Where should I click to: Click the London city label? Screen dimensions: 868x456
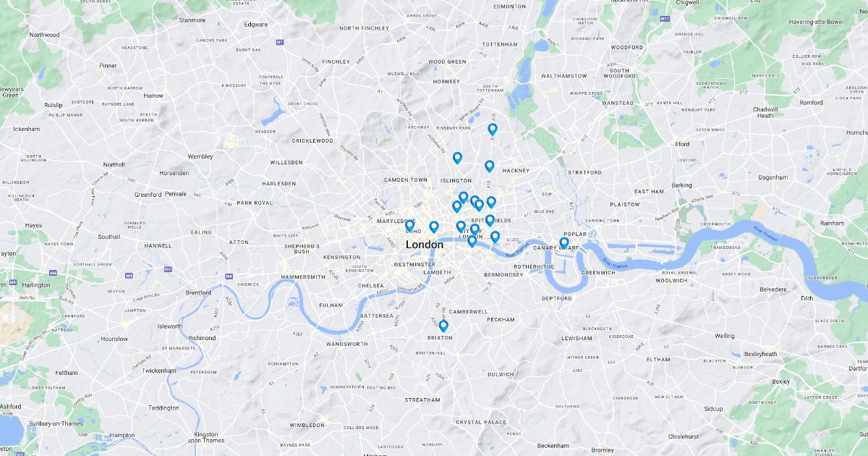tap(425, 245)
